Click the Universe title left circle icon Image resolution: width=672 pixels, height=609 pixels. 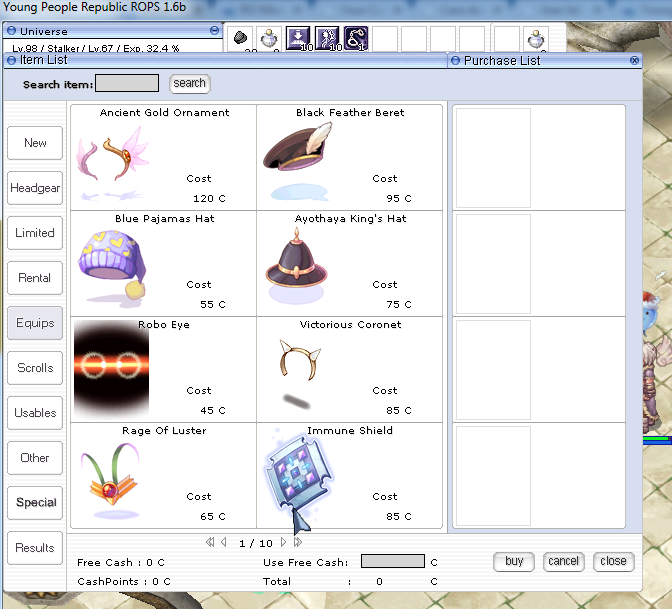click(12, 30)
